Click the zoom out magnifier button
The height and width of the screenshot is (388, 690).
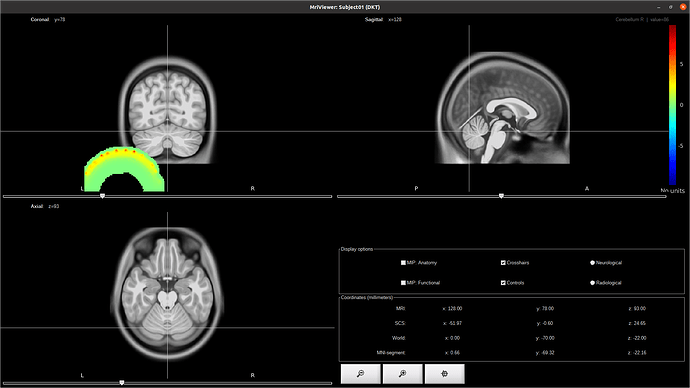tap(360, 374)
